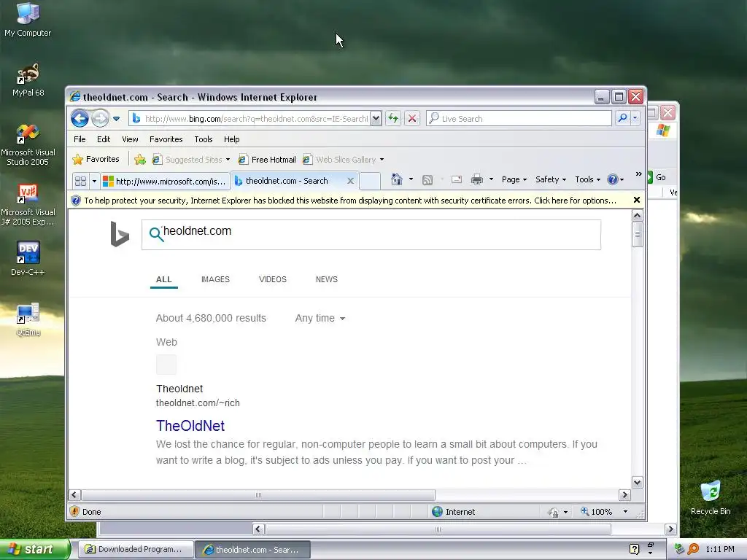Focus the Live Search box
The width and height of the screenshot is (747, 560).
(x=519, y=119)
